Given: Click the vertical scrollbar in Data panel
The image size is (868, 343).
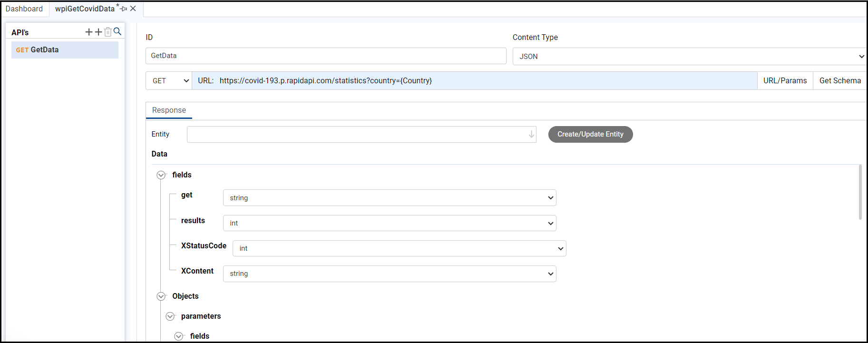Looking at the screenshot, I should pos(860,193).
